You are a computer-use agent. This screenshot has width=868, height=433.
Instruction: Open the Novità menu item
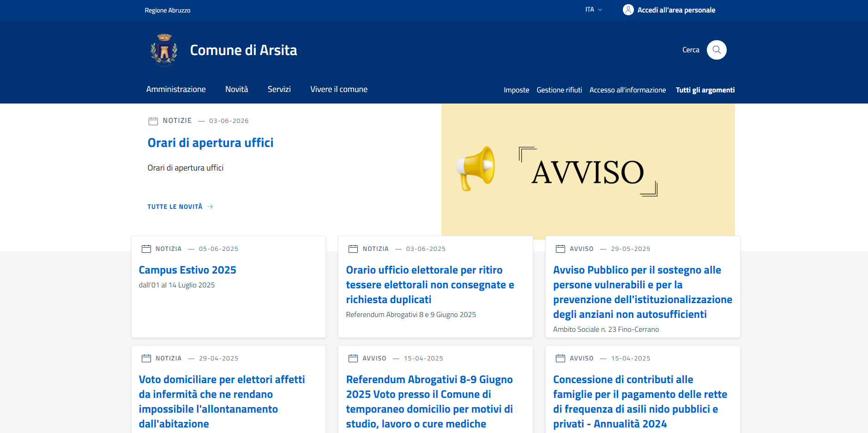pos(236,89)
